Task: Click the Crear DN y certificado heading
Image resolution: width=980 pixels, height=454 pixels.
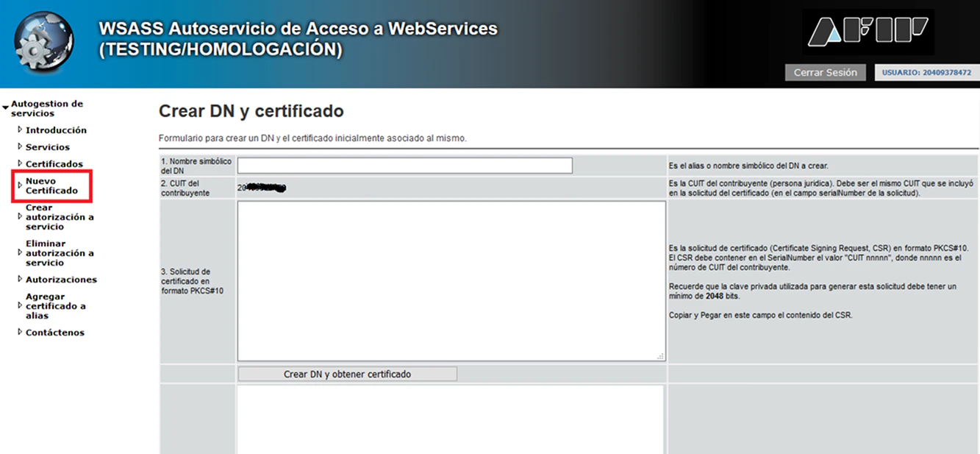Action: click(251, 112)
